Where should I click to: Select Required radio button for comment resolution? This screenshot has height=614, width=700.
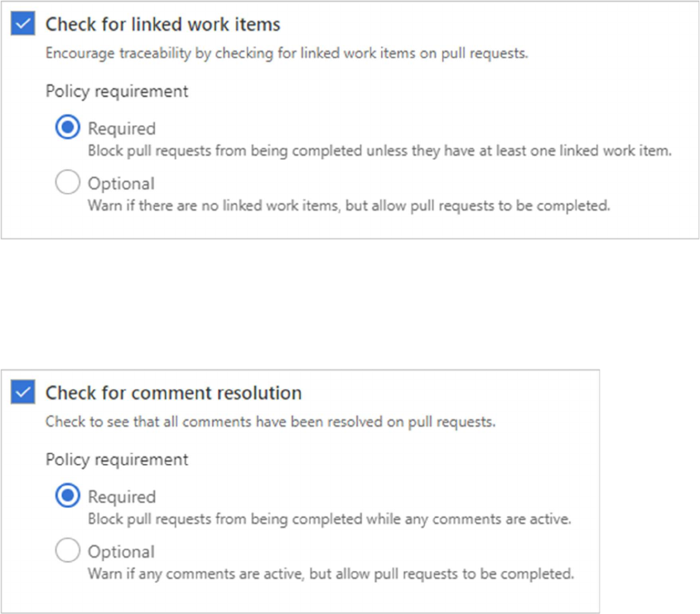tap(67, 496)
